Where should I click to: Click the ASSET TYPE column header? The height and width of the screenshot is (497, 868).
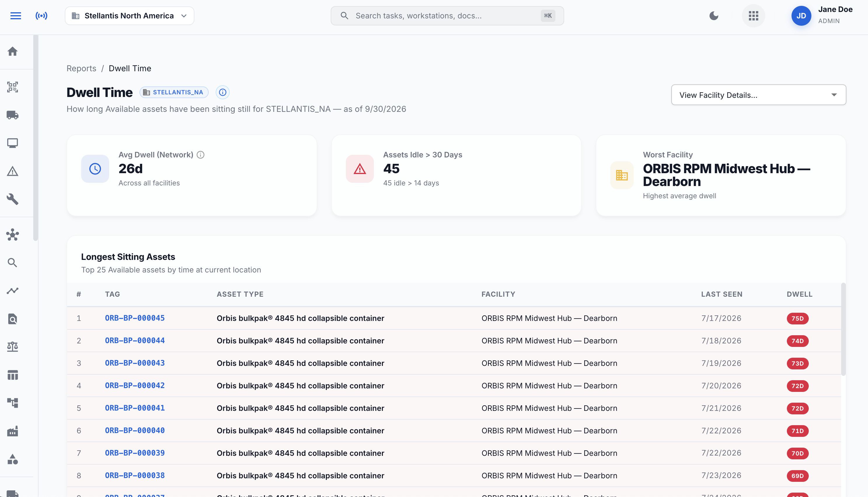coord(240,294)
